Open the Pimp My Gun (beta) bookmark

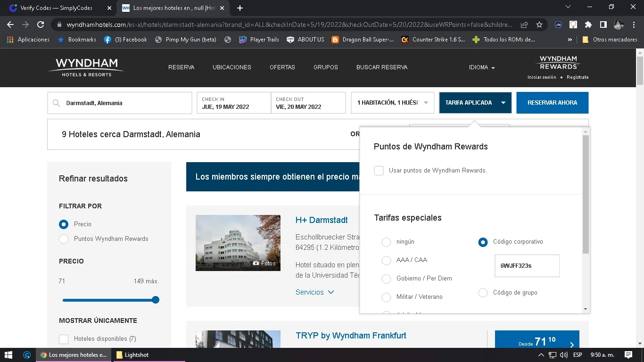point(186,40)
